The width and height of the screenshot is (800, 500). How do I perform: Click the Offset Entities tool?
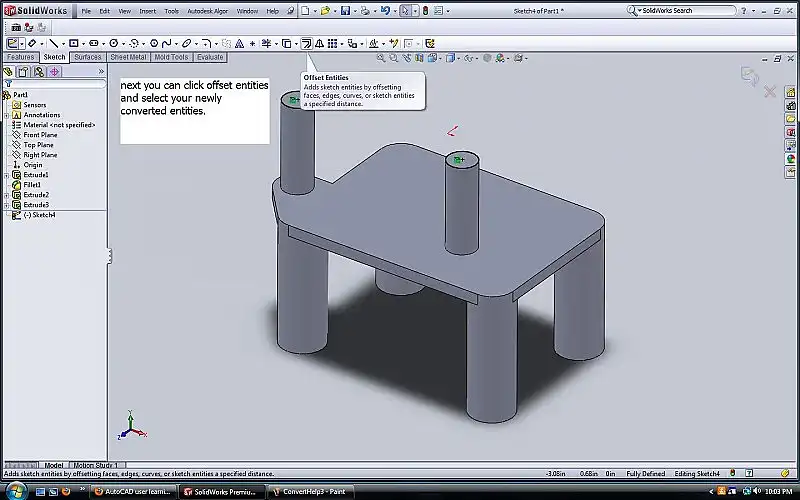tap(306, 44)
